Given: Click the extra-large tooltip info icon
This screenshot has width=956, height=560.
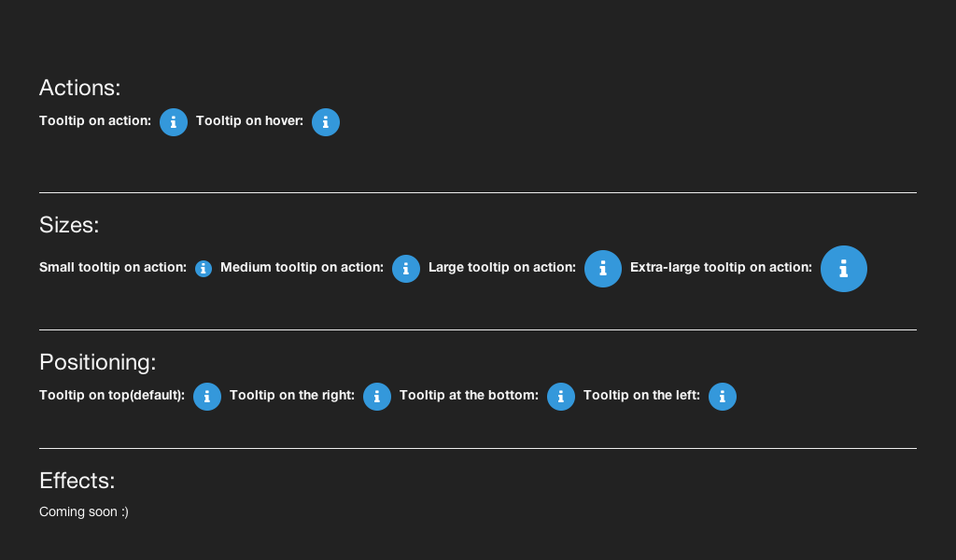Looking at the screenshot, I should click(843, 268).
